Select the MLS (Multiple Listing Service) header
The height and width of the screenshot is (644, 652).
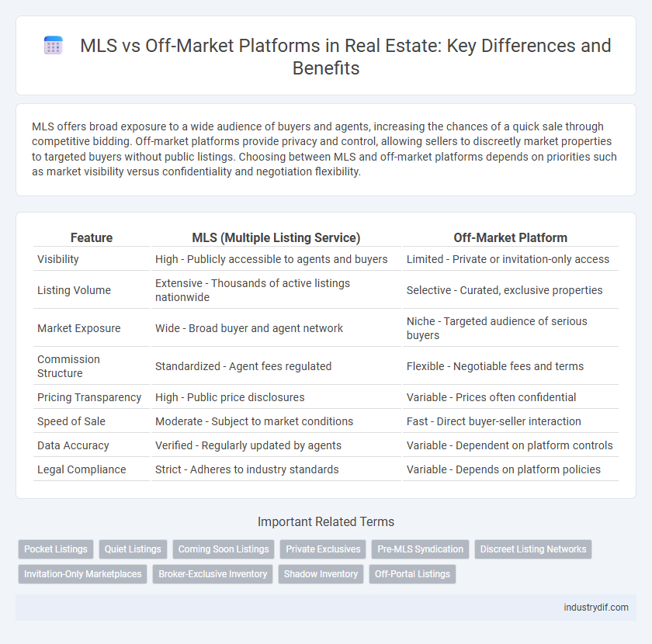(x=276, y=237)
